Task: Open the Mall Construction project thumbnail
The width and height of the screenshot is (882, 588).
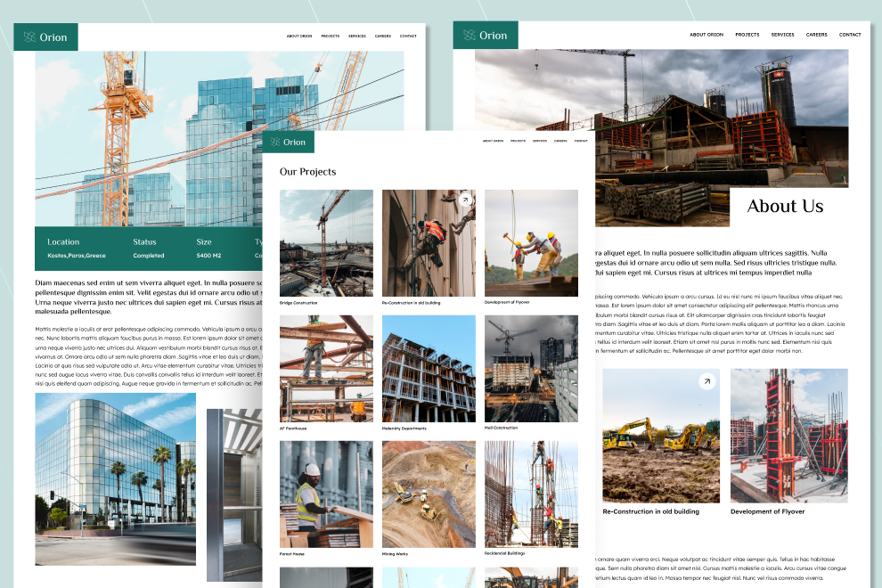Action: point(531,369)
